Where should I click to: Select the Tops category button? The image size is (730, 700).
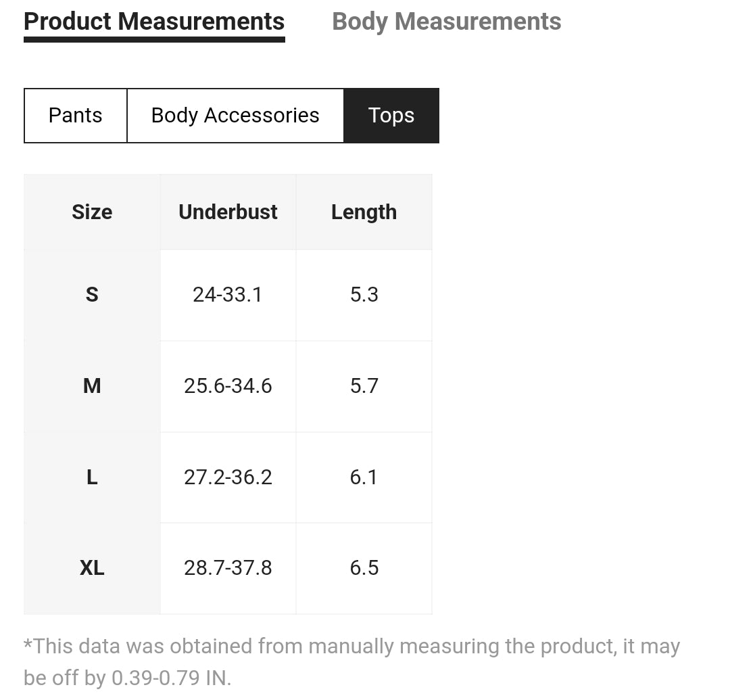pos(391,115)
